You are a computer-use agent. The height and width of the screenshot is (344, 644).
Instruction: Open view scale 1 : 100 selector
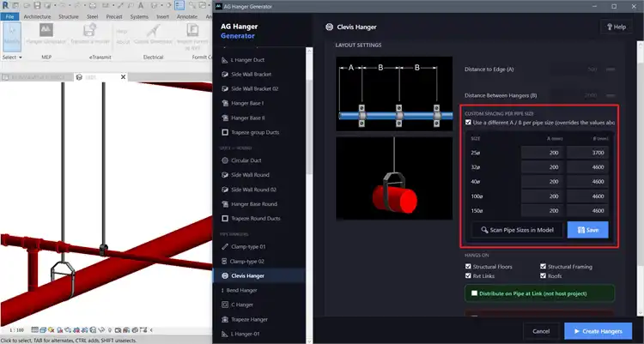(16, 330)
